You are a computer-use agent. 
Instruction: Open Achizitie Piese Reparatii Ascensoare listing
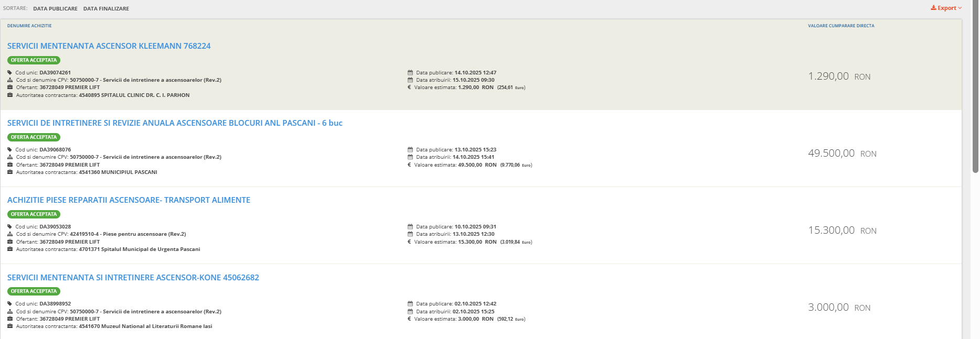pos(129,200)
